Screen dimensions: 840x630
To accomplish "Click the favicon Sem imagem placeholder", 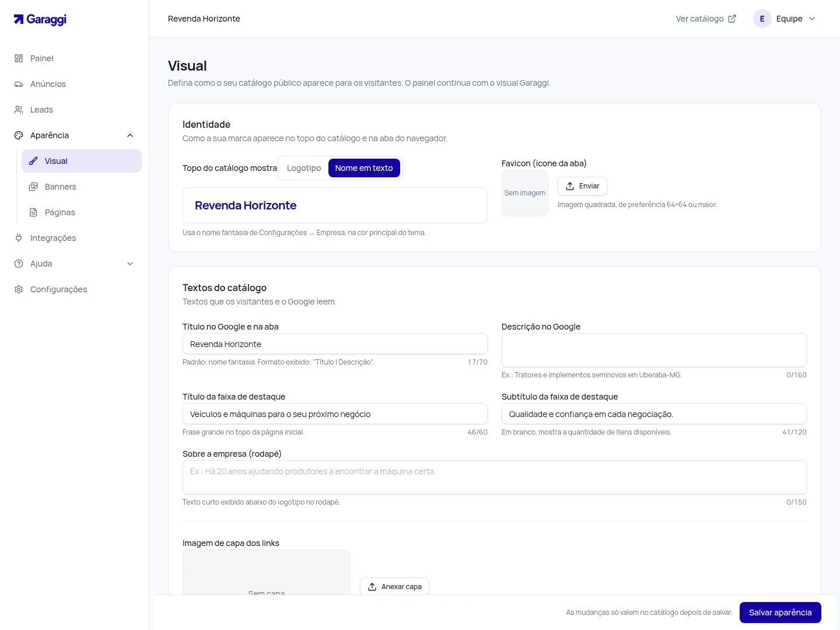I will coord(525,193).
